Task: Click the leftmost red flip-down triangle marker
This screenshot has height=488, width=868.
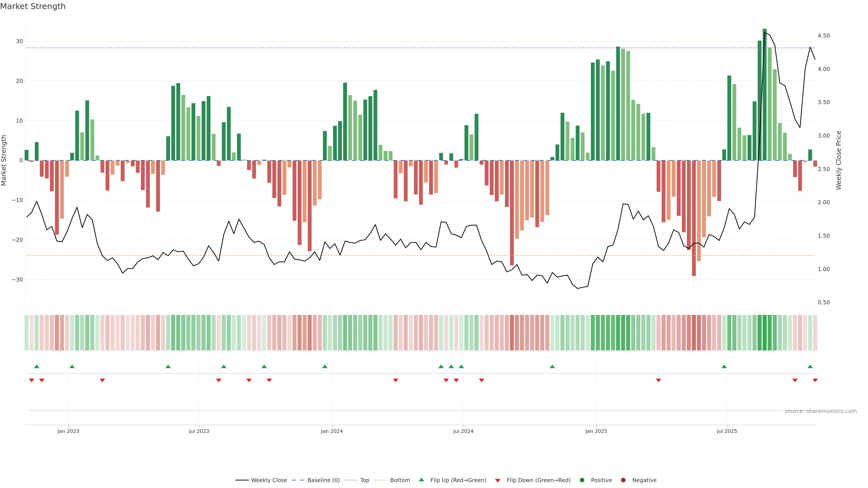Action: click(x=32, y=380)
